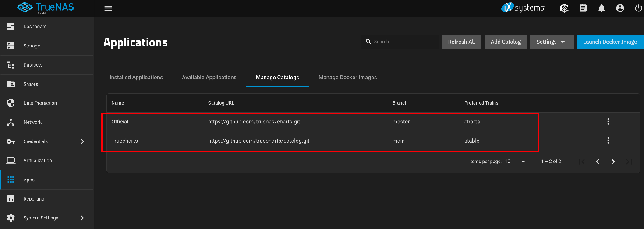Screen dimensions: 644x229
Task: Click the Add Catalog button
Action: coord(506,42)
